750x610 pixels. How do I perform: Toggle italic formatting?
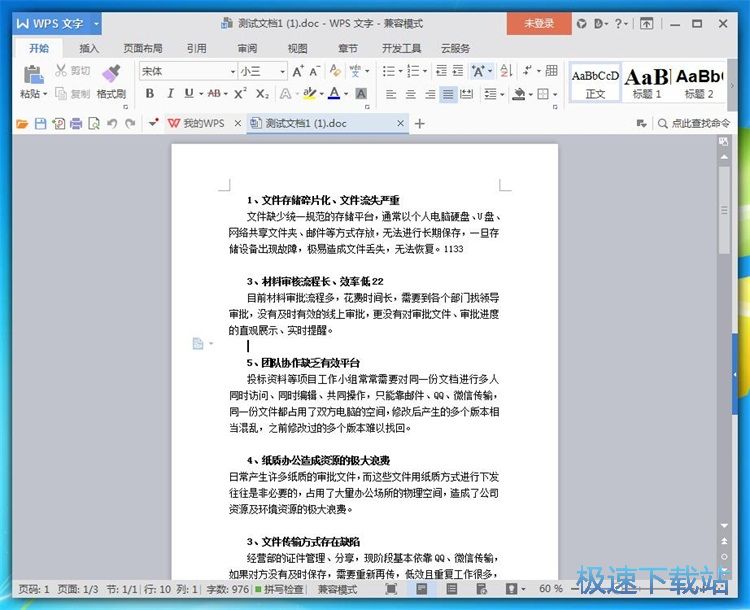(170, 94)
